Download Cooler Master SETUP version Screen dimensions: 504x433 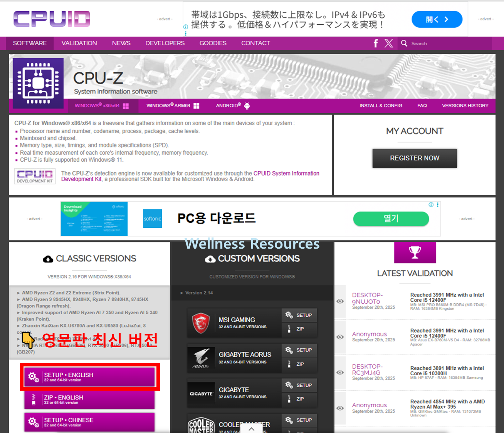pyautogui.click(x=299, y=420)
